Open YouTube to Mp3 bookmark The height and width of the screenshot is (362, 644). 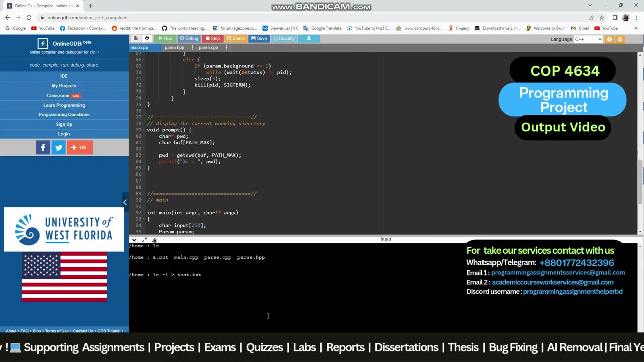click(368, 28)
